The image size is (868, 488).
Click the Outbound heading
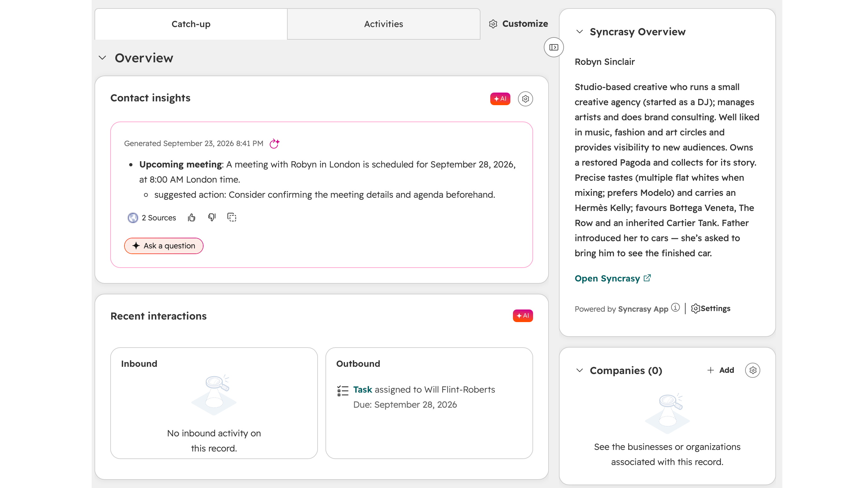358,364
